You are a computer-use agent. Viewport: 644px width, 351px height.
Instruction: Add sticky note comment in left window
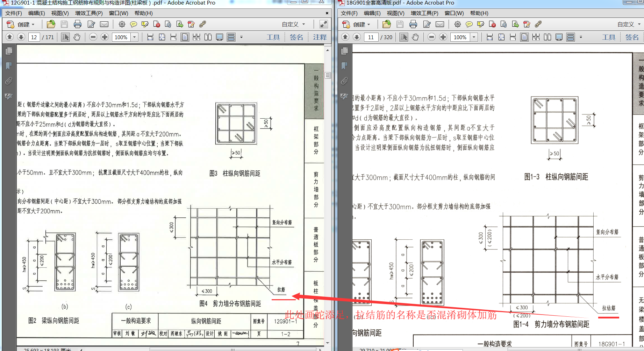pyautogui.click(x=133, y=24)
